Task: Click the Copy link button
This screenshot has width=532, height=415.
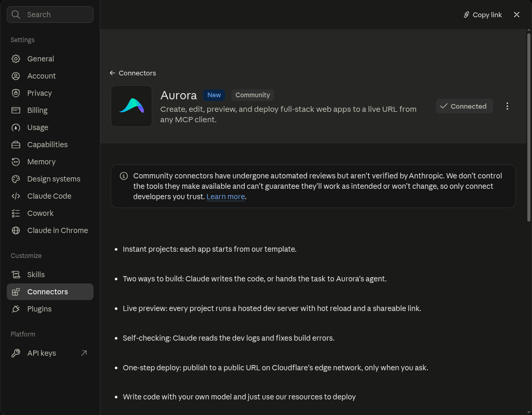Action: (x=483, y=15)
